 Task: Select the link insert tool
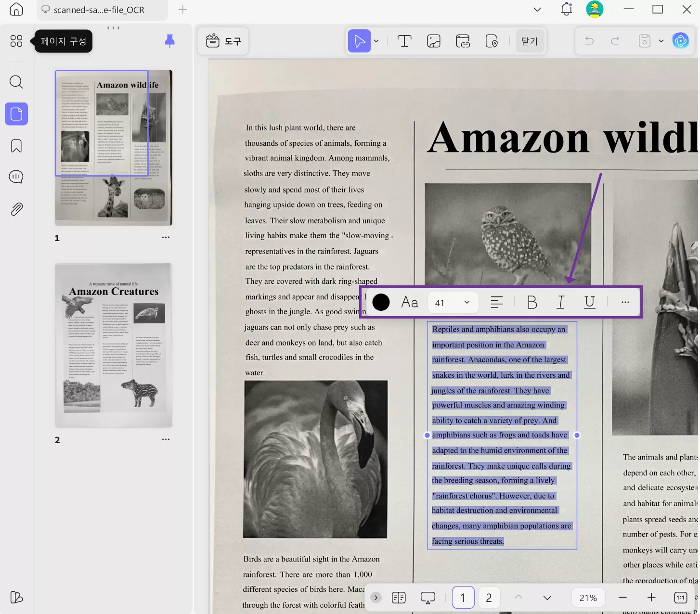coord(463,41)
